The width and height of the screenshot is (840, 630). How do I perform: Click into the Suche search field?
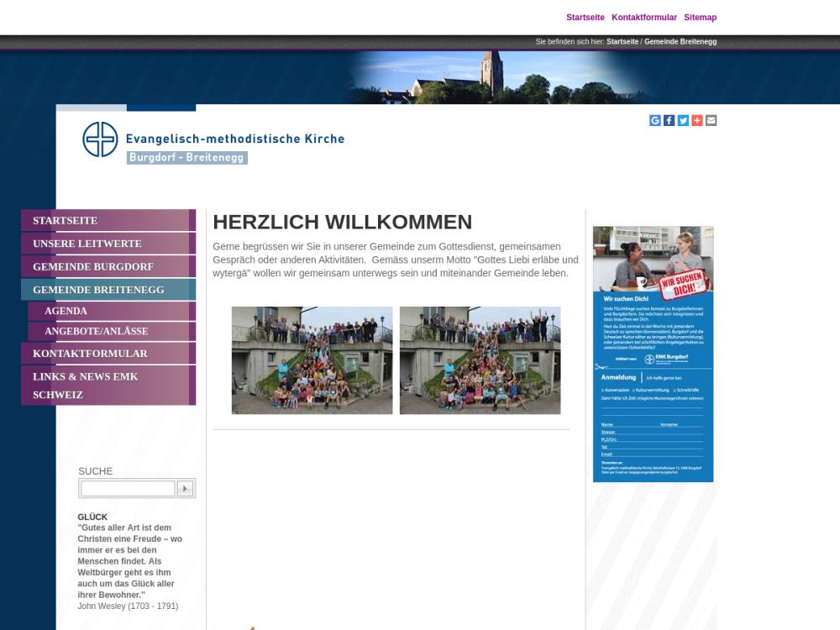pyautogui.click(x=128, y=488)
